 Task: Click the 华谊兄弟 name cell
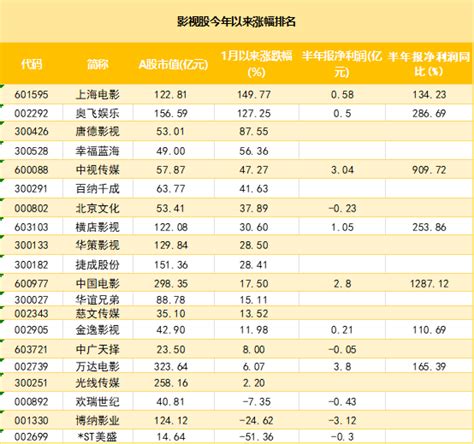click(97, 300)
